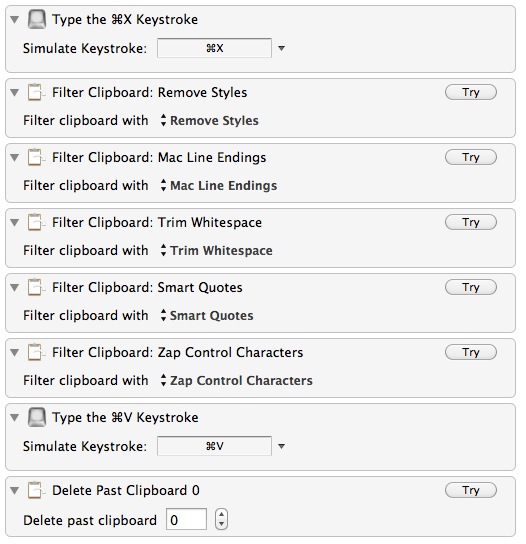The height and width of the screenshot is (544, 526).
Task: Open the Remove Styles filter popup menu
Action: point(210,121)
